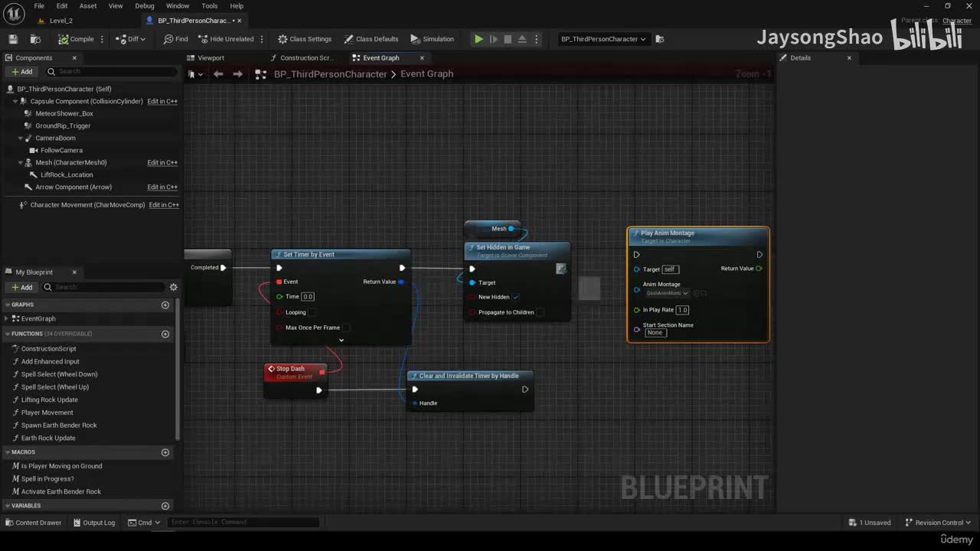This screenshot has width=980, height=551.
Task: Click the Eject playback icon
Action: coord(522,39)
